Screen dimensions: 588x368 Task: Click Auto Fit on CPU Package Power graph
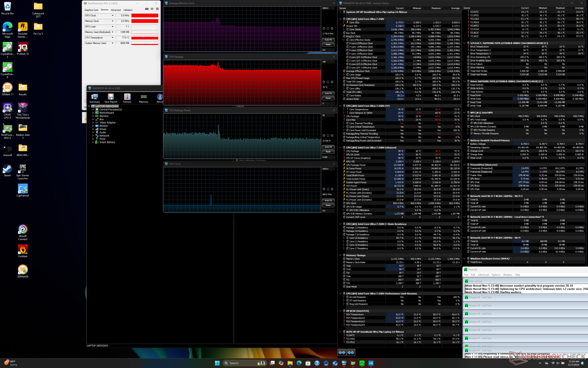point(328,147)
